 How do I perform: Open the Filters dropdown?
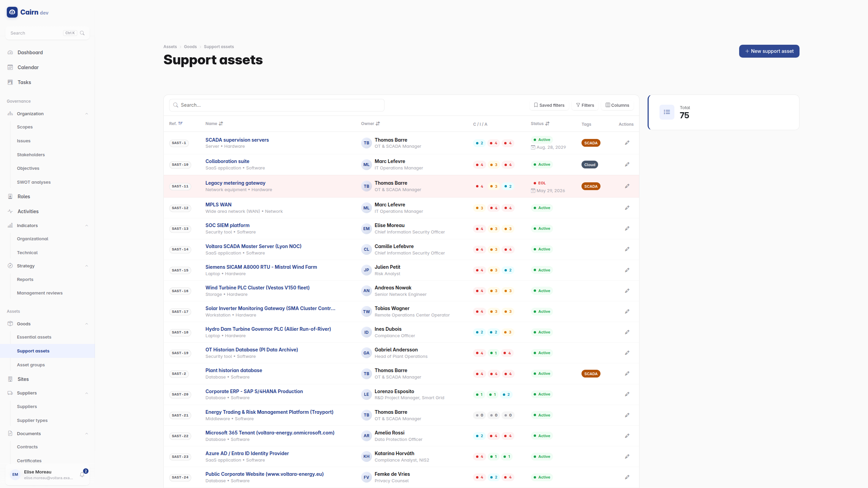pos(585,105)
